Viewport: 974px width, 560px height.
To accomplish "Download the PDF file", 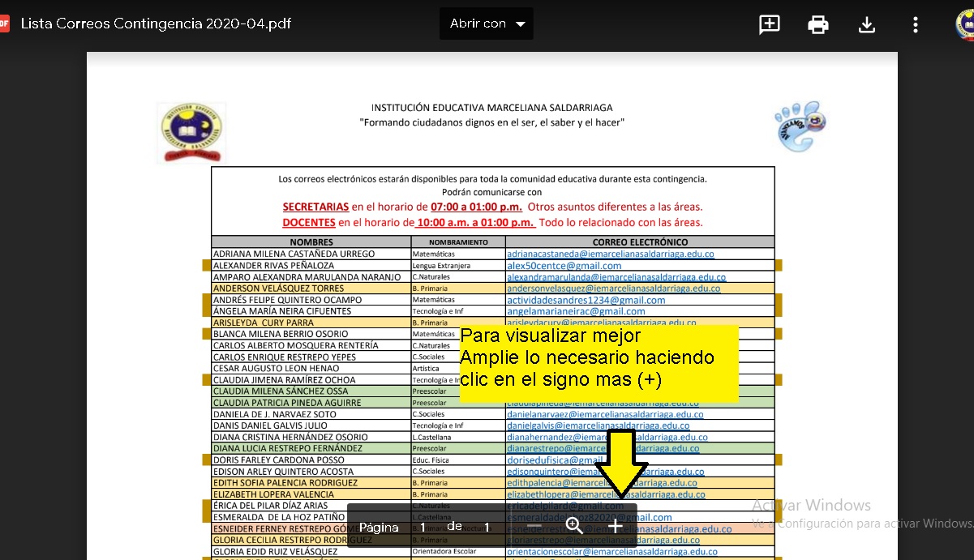I will pyautogui.click(x=867, y=24).
